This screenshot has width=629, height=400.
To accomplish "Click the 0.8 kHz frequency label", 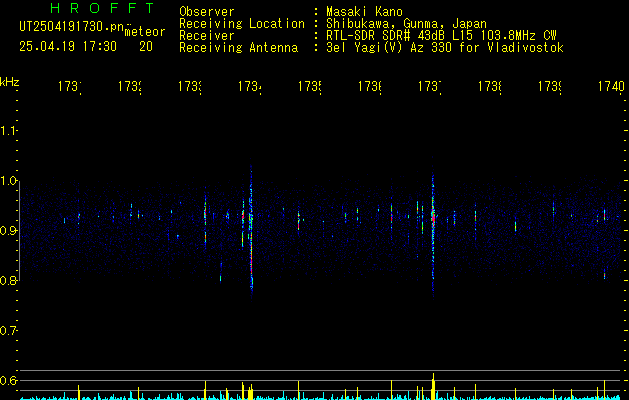I will (x=8, y=280).
